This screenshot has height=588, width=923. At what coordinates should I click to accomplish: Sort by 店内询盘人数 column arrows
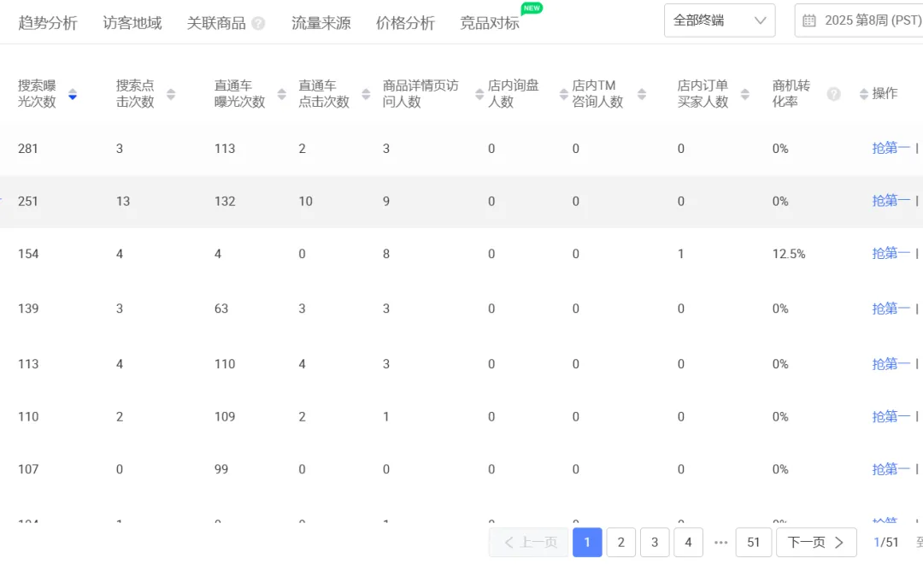563,94
